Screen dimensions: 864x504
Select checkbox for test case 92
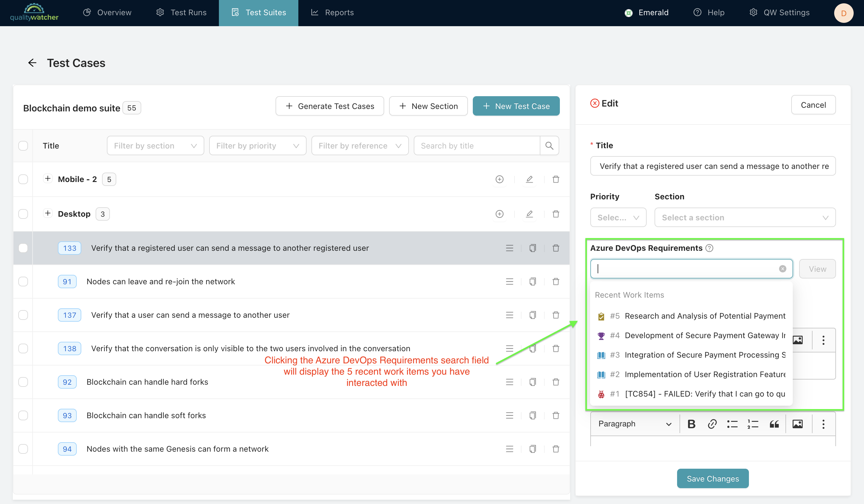coord(23,382)
